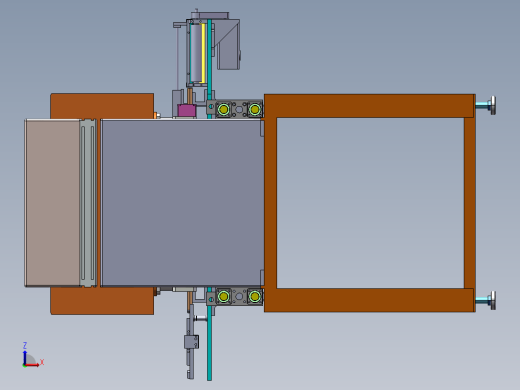Image resolution: width=520 pixels, height=390 pixels.
Task: Select the gray cylindrical roller at the top
Action: click(x=196, y=53)
